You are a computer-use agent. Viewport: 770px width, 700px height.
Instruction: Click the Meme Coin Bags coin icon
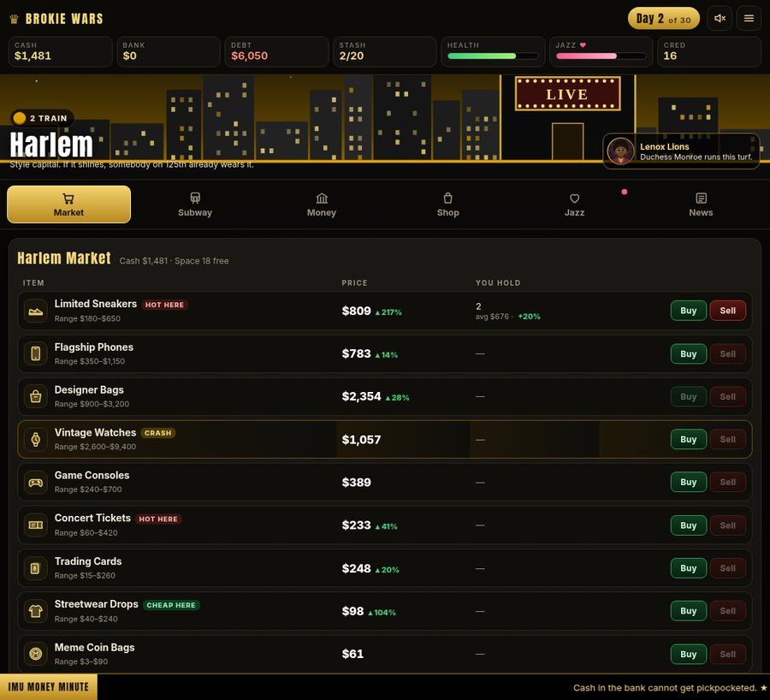click(36, 654)
